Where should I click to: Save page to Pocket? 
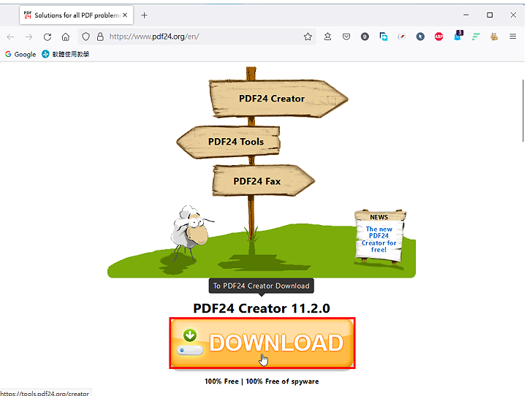[346, 37]
